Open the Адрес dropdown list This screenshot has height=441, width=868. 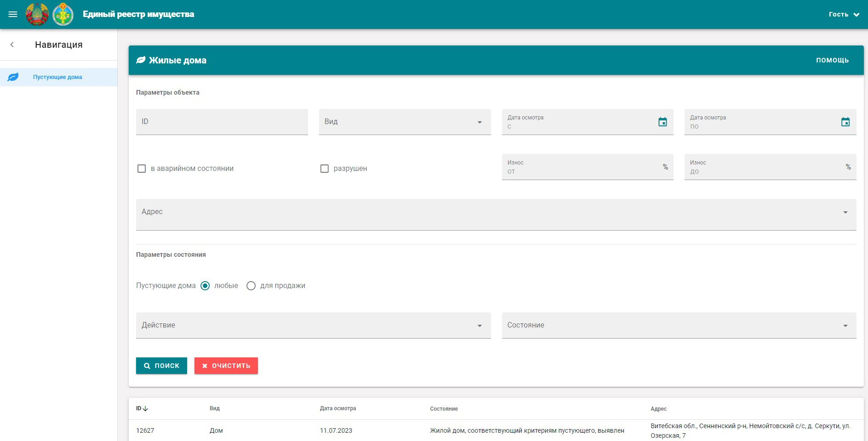pos(845,212)
